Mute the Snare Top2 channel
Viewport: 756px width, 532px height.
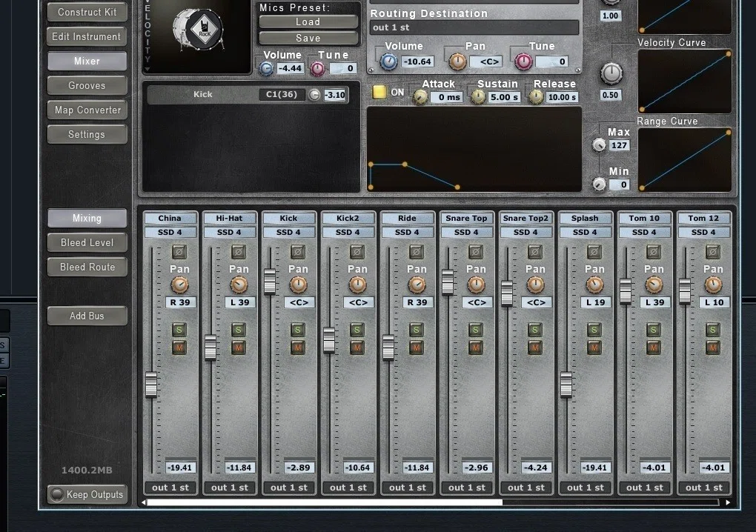coord(534,348)
